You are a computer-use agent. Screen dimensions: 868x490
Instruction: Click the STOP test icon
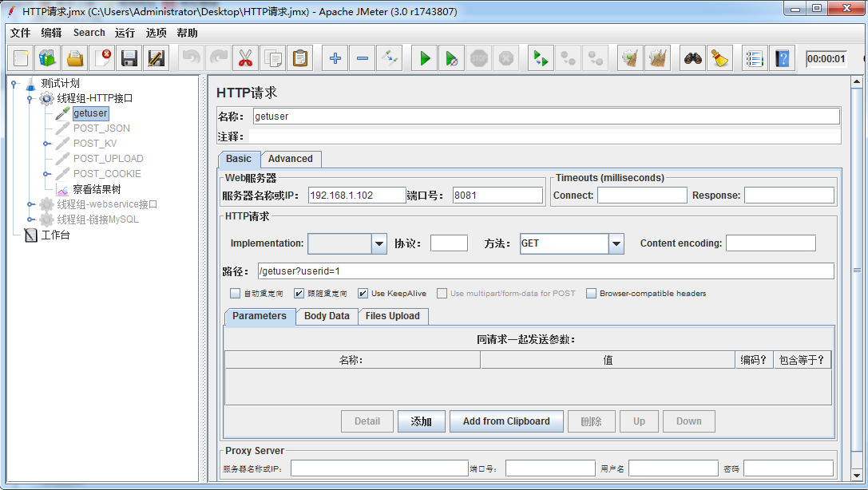pos(479,58)
